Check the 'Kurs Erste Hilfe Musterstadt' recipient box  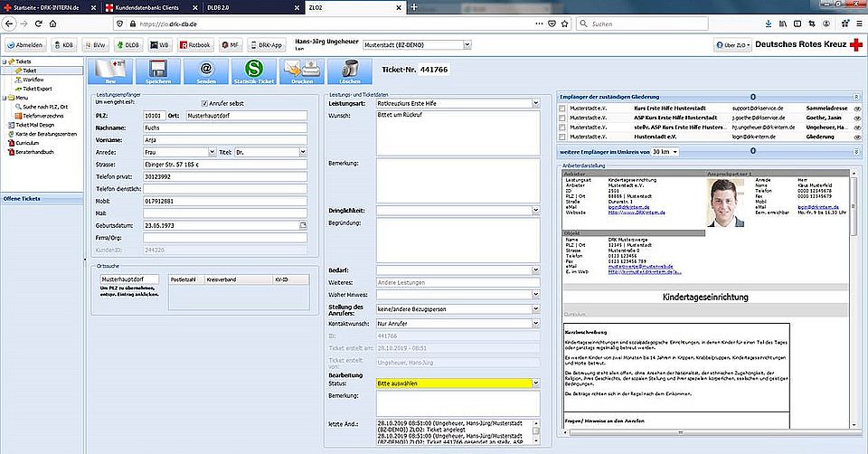tap(562, 109)
